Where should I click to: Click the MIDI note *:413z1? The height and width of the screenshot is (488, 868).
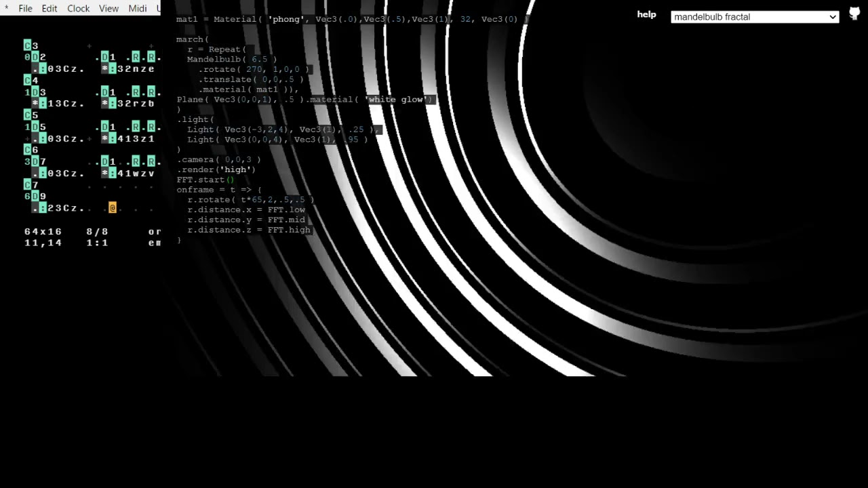(x=128, y=138)
